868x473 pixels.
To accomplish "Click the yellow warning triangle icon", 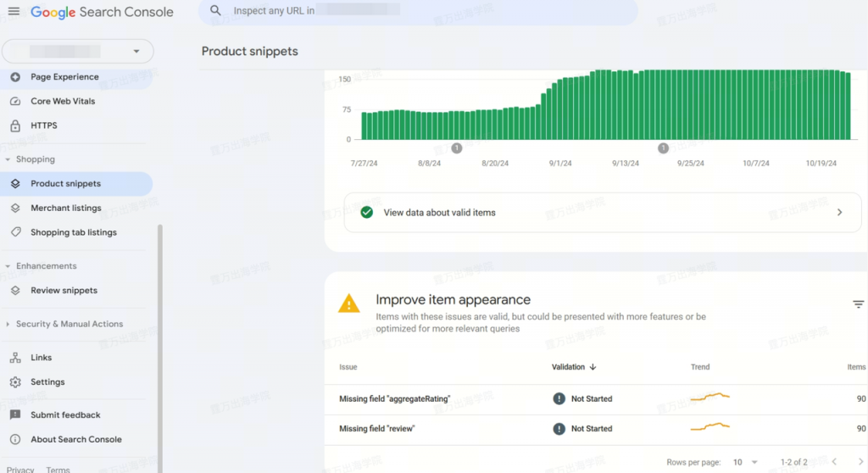I will tap(349, 304).
